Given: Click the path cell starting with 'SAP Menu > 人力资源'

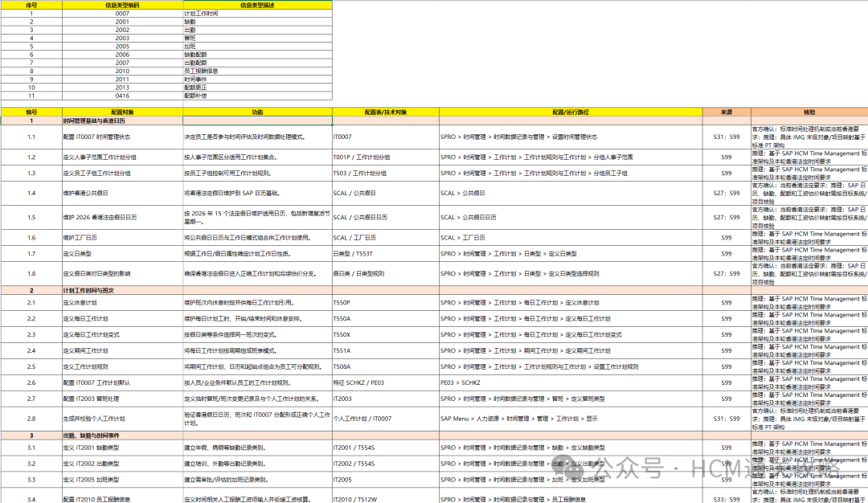Looking at the screenshot, I should tap(571, 419).
